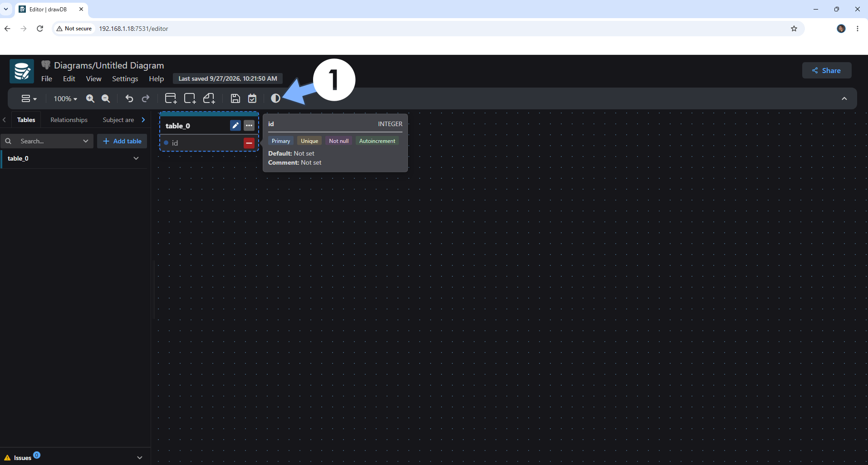Add a new table from toolbar
Image resolution: width=868 pixels, height=465 pixels.
tap(171, 98)
